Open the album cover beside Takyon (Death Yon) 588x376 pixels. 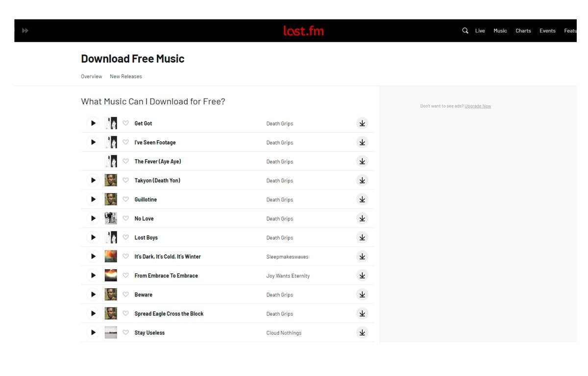[x=111, y=180]
